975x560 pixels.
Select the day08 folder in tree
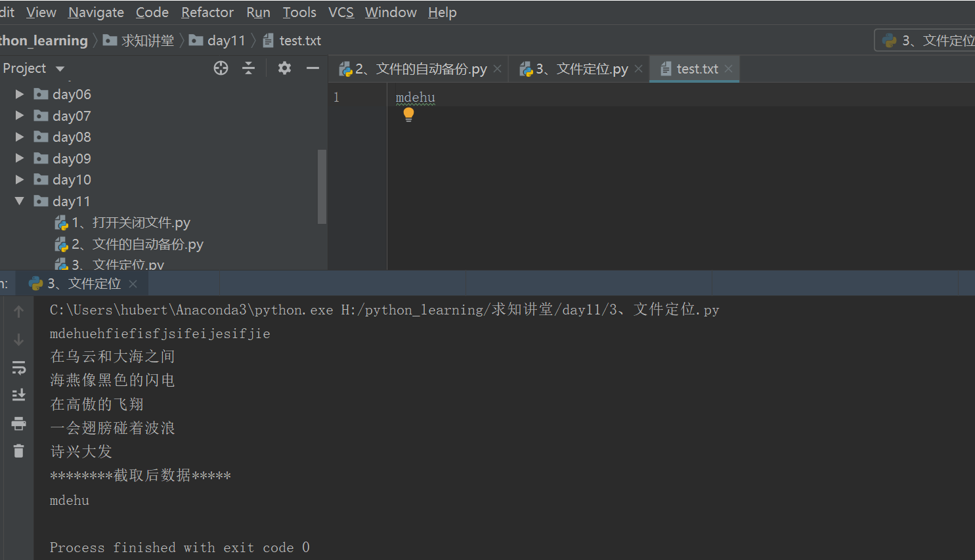tap(72, 137)
